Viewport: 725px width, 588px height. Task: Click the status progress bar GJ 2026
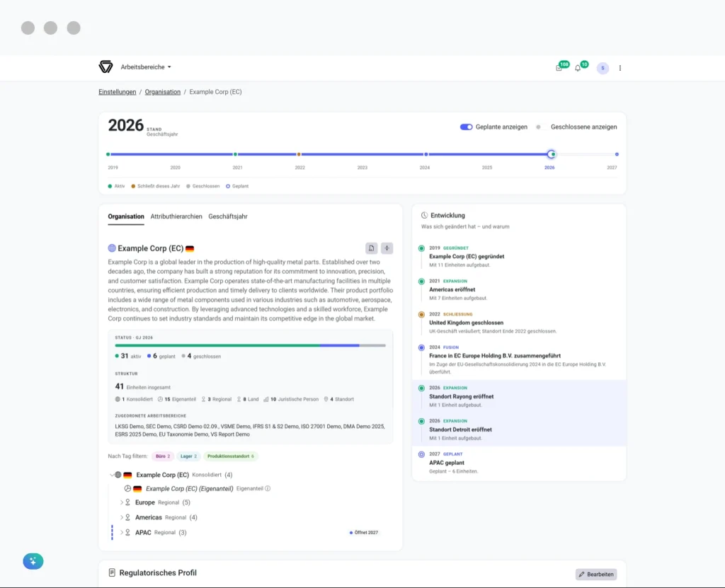tap(250, 345)
